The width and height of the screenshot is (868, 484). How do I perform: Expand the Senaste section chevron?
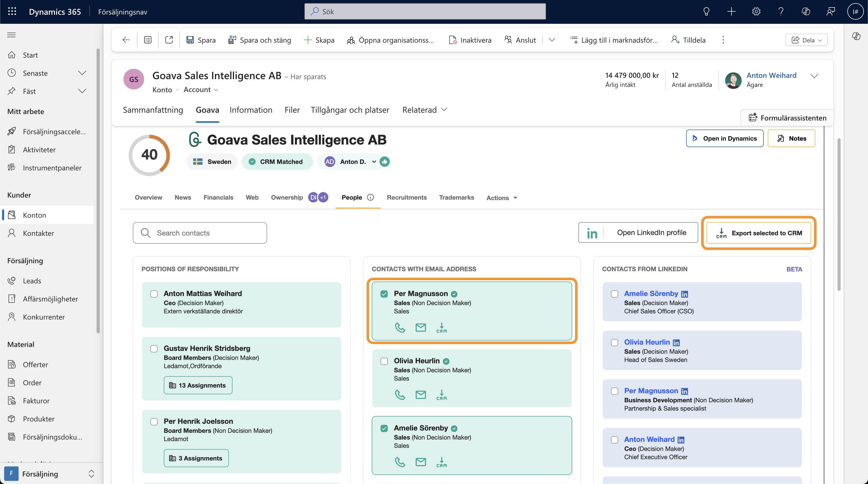tap(82, 73)
